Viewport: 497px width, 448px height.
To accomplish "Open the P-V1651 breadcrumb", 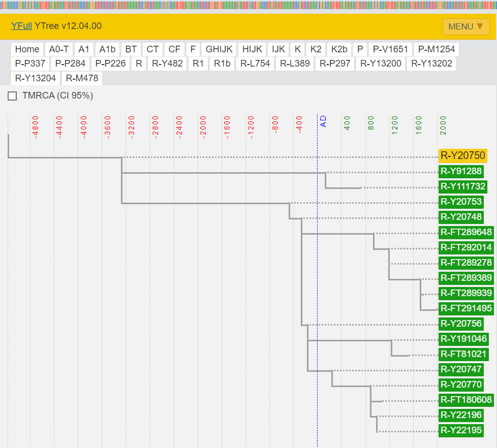I will (390, 49).
